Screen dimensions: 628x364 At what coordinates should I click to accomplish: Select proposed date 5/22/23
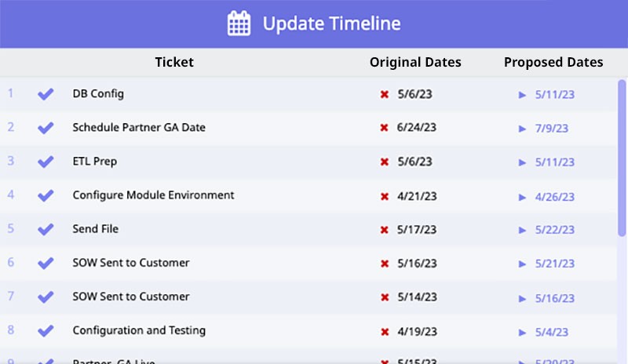pyautogui.click(x=555, y=230)
